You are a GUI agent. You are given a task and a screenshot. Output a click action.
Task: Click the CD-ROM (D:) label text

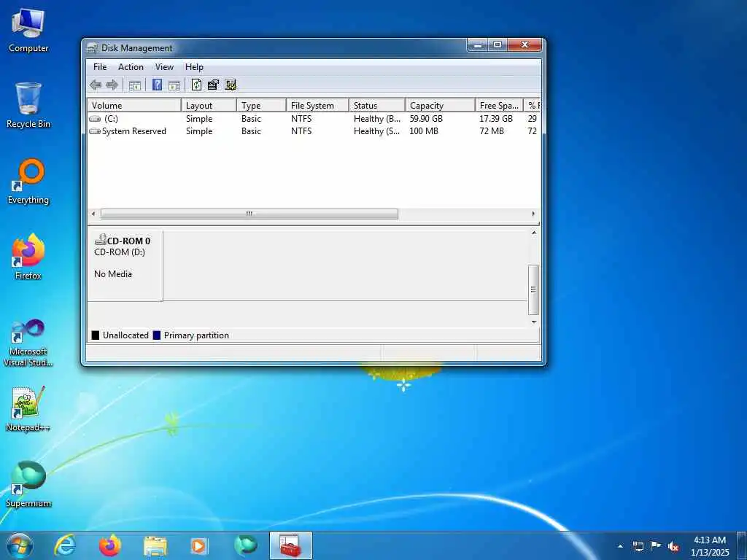tap(120, 252)
